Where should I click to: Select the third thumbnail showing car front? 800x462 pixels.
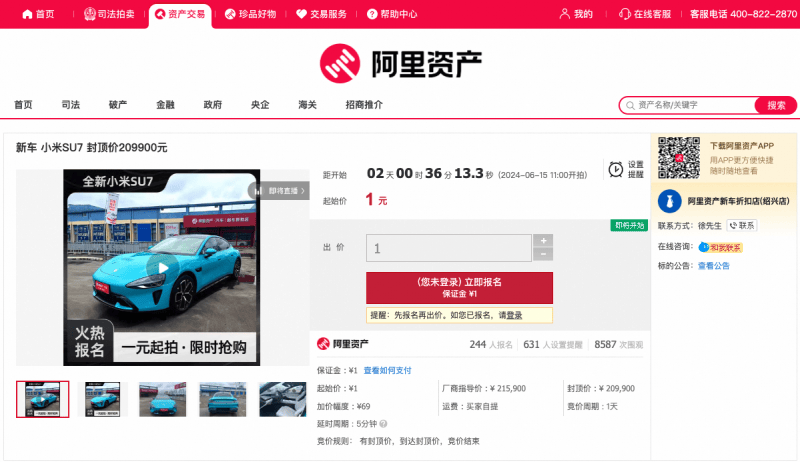coord(162,399)
